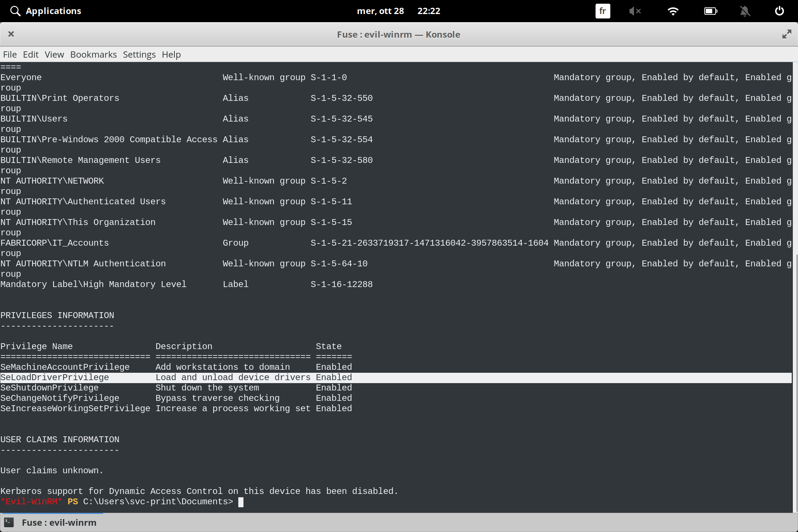Click the Konsole icon in the bottom taskbar

click(x=9, y=522)
